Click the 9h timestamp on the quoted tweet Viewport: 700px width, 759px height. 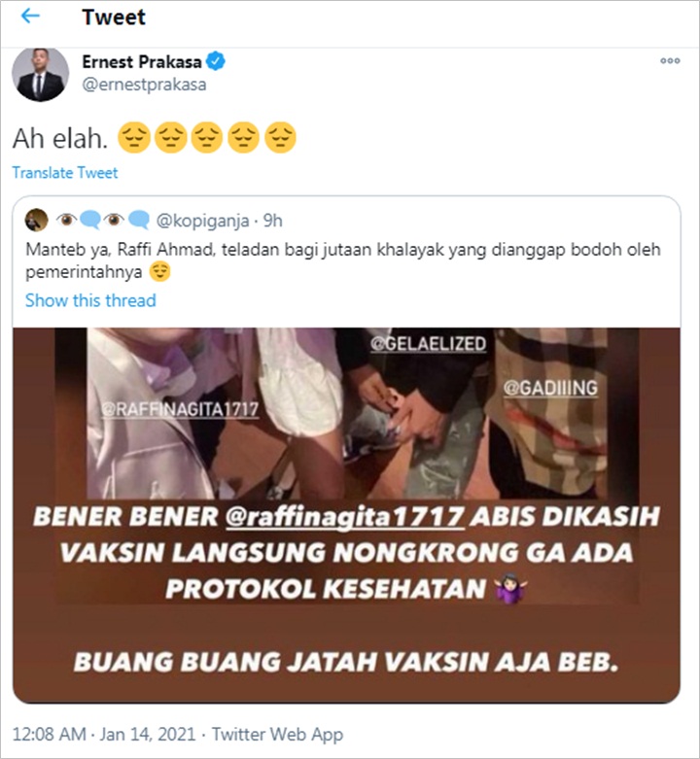pos(272,221)
